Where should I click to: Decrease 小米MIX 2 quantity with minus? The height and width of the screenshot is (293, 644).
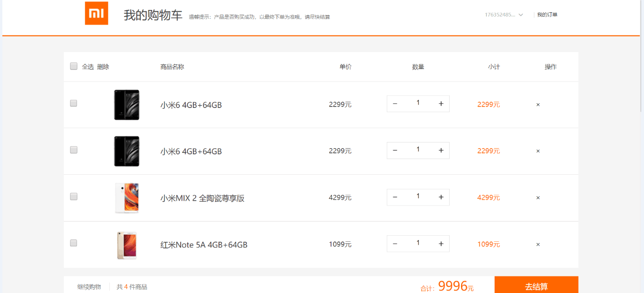click(395, 197)
